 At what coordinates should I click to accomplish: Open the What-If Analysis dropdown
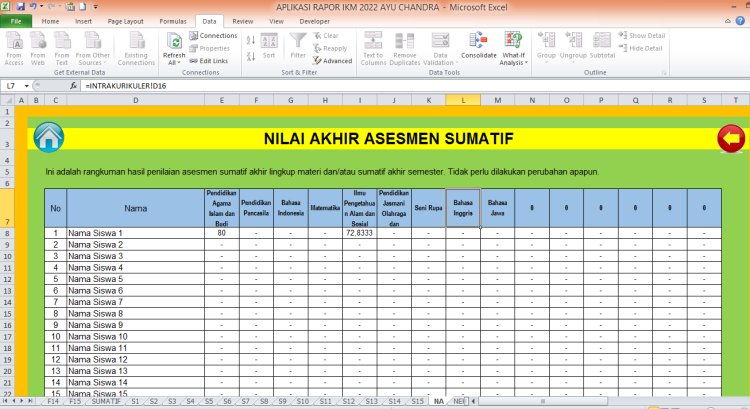point(514,62)
